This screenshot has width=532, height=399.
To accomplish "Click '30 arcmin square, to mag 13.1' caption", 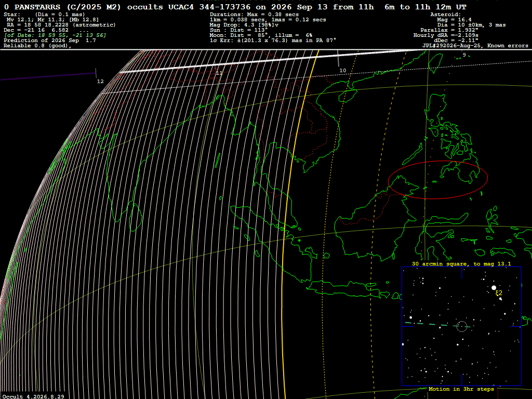I will pos(461,263).
